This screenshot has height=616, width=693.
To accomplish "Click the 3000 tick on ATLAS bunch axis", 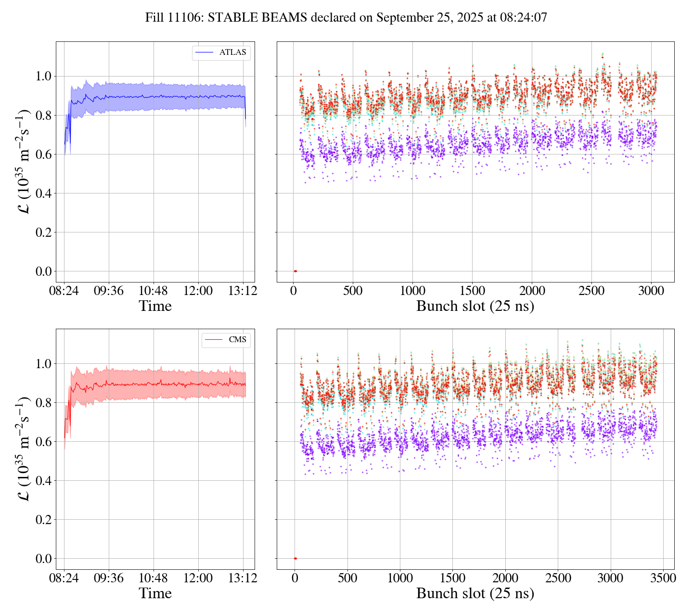I will (x=651, y=291).
